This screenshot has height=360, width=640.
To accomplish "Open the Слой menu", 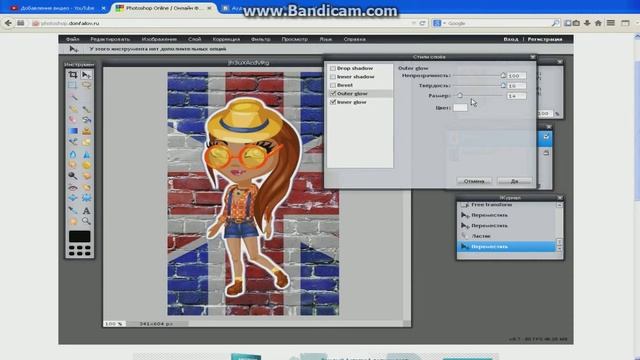I will coord(195,39).
